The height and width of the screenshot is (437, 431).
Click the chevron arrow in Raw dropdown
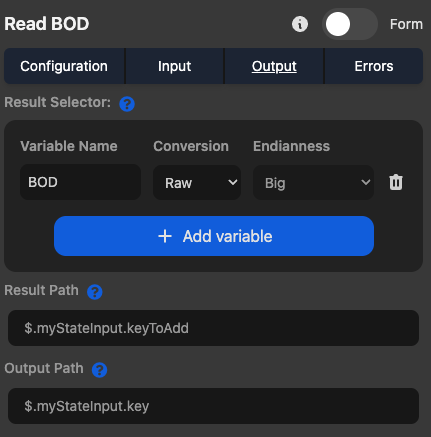coord(233,182)
